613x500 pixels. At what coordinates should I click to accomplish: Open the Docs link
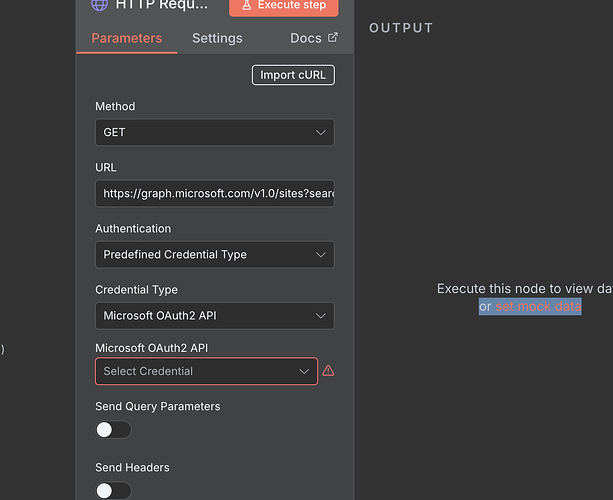tap(306, 38)
